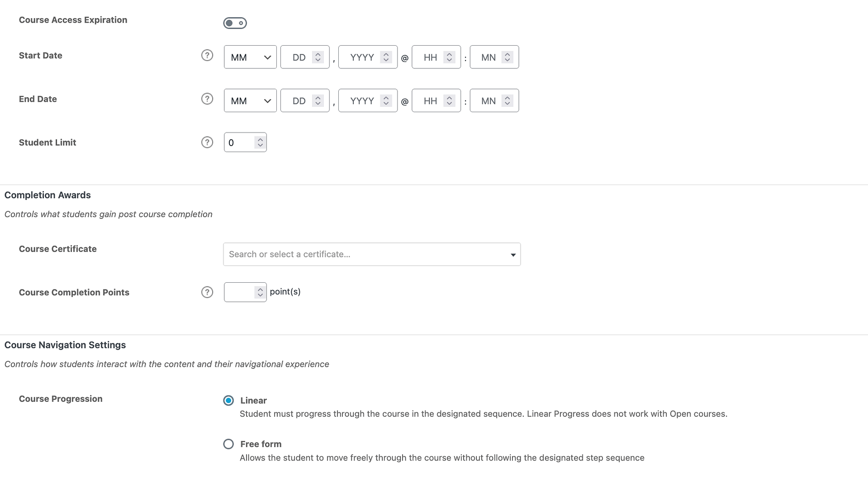Choose the Free form progression radio button
The image size is (868, 484).
(x=228, y=444)
